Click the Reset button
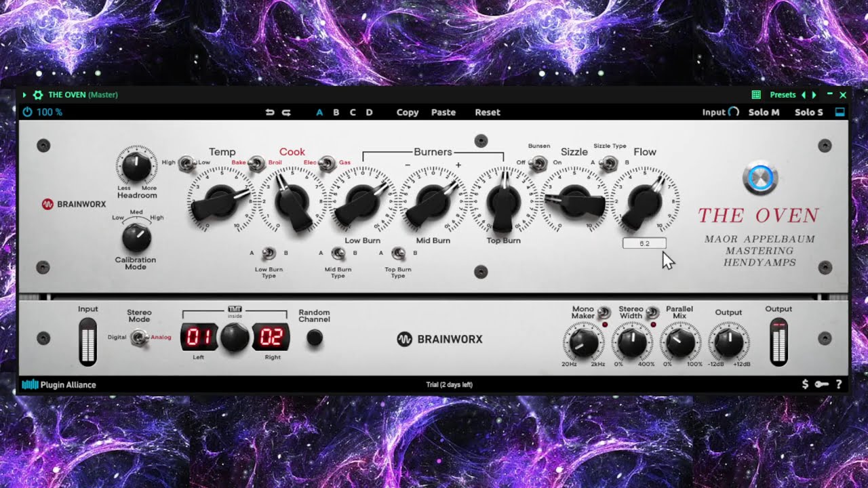Screen dimensions: 868x488 tap(488, 113)
